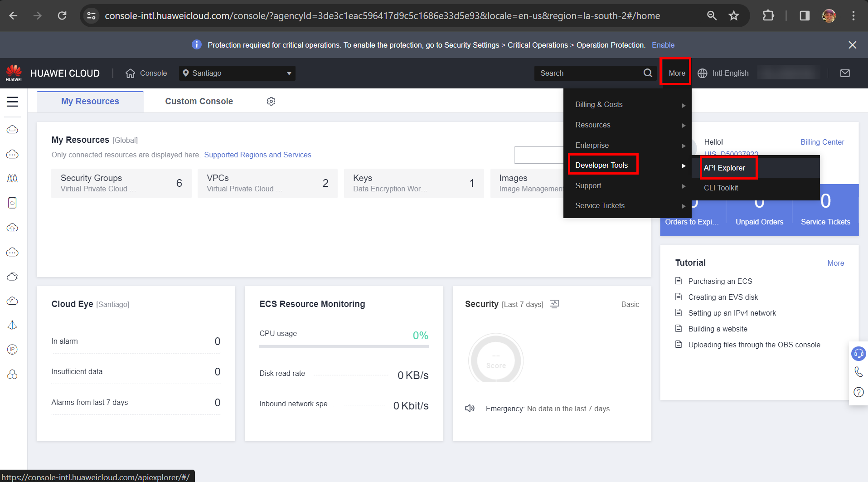Select CLI Toolkit menu entry
Viewport: 868px width, 482px height.
[721, 188]
